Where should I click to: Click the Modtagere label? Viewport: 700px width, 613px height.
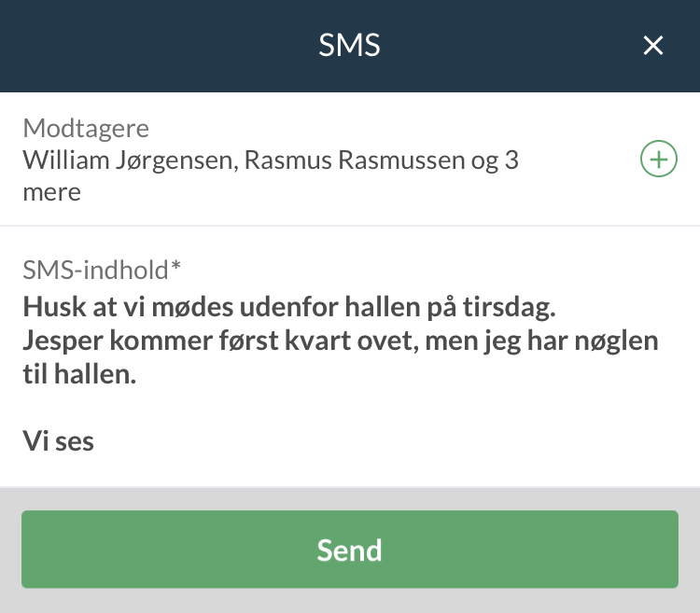pyautogui.click(x=86, y=128)
